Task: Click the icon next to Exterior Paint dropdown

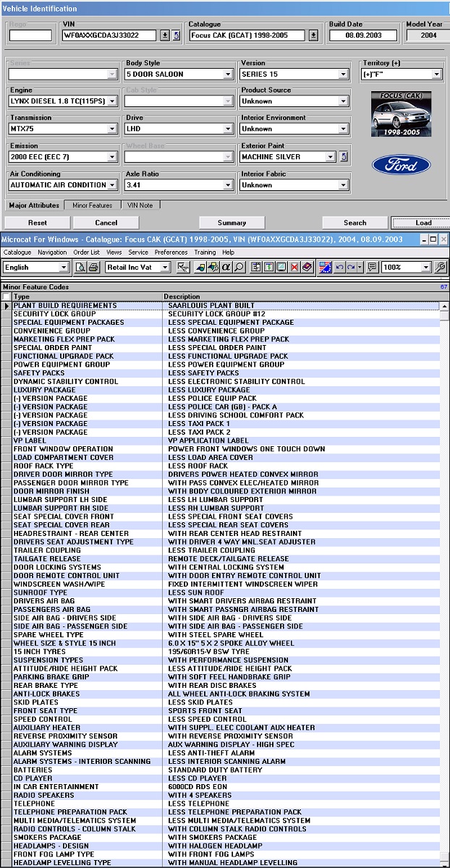Action: coord(344,156)
